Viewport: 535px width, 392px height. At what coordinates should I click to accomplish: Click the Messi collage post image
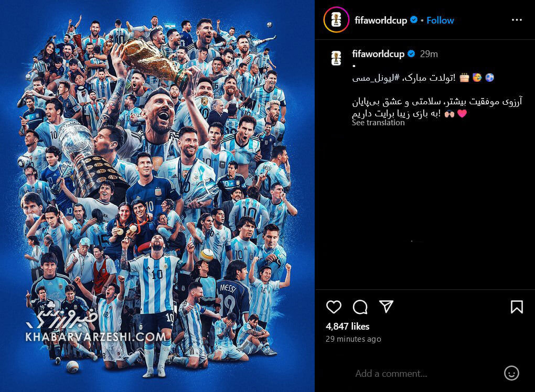157,196
